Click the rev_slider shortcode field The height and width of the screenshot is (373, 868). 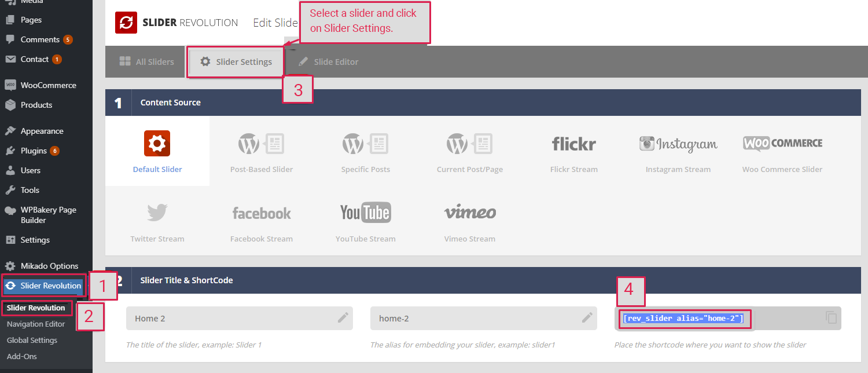[x=728, y=318]
